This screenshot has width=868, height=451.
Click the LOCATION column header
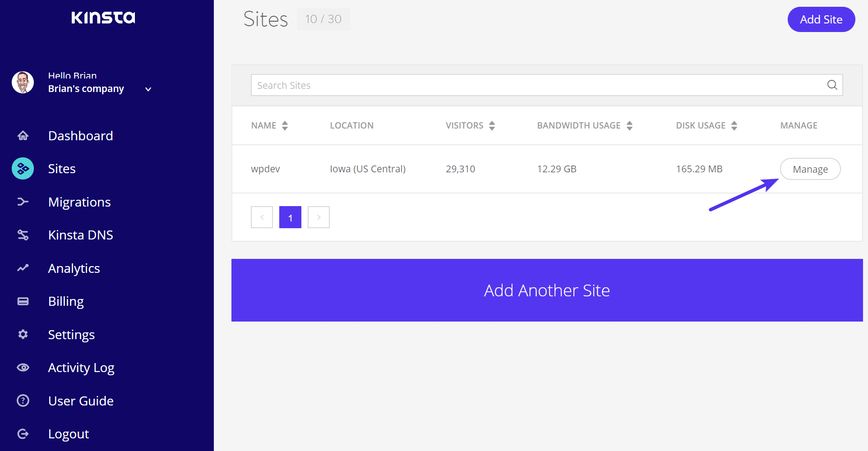(352, 125)
